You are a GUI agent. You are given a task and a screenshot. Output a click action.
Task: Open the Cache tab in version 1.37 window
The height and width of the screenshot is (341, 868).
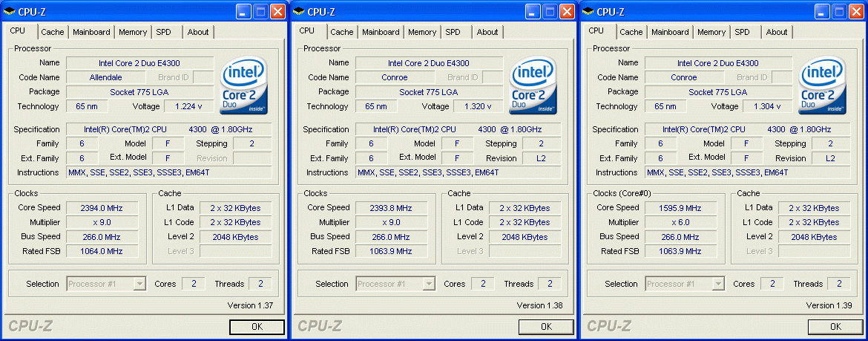click(x=53, y=32)
